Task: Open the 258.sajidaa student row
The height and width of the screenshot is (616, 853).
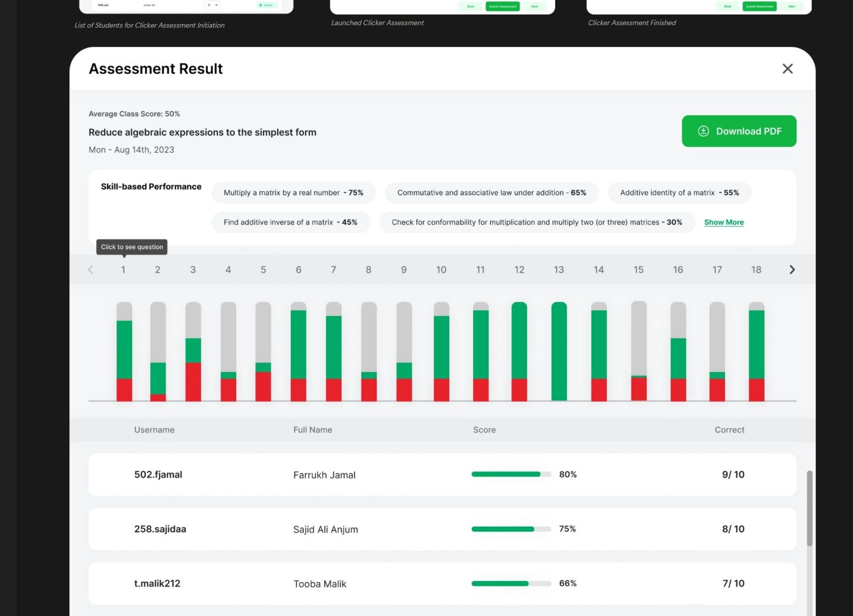Action: [442, 529]
